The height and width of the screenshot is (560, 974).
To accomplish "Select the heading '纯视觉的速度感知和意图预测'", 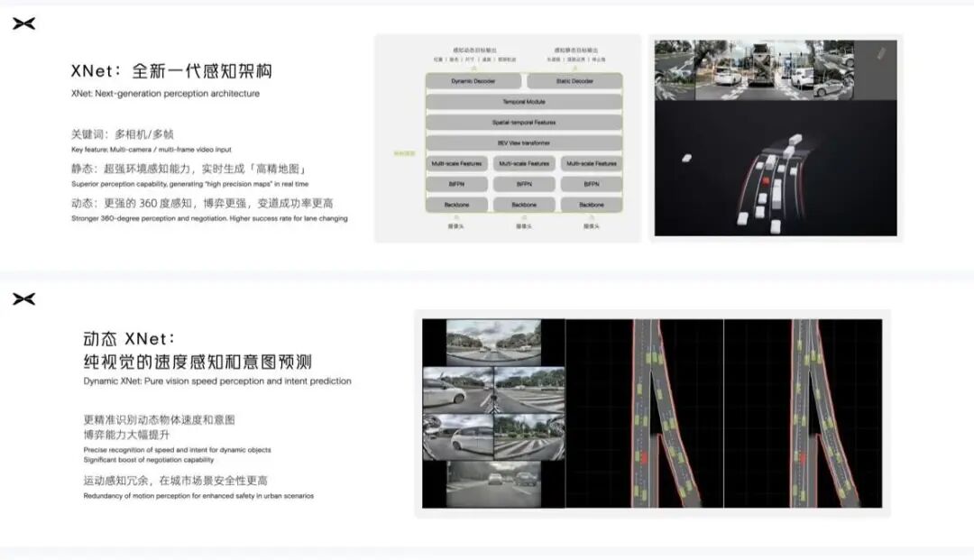I will point(198,362).
